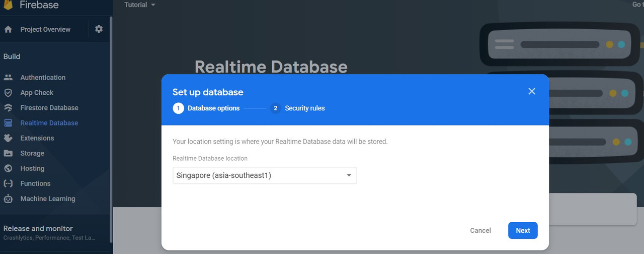Click the Authentication people icon
Screen dimensions: 644x254
(8, 78)
